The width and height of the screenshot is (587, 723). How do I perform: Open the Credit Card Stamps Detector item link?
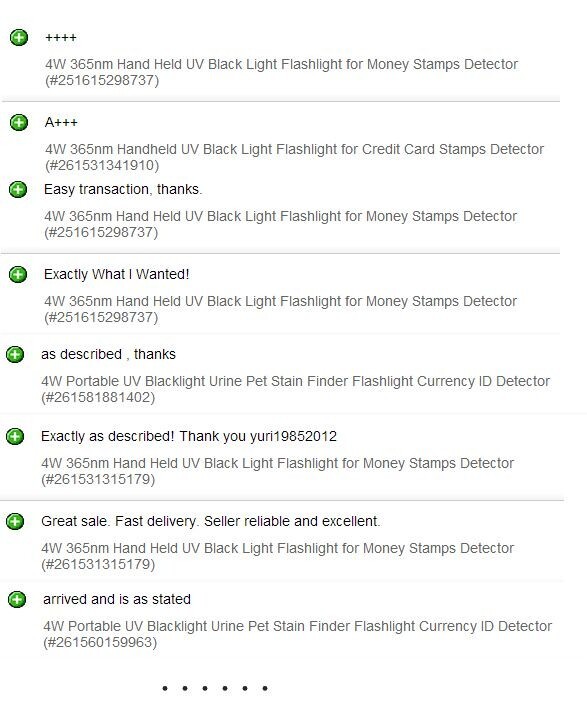click(x=294, y=157)
